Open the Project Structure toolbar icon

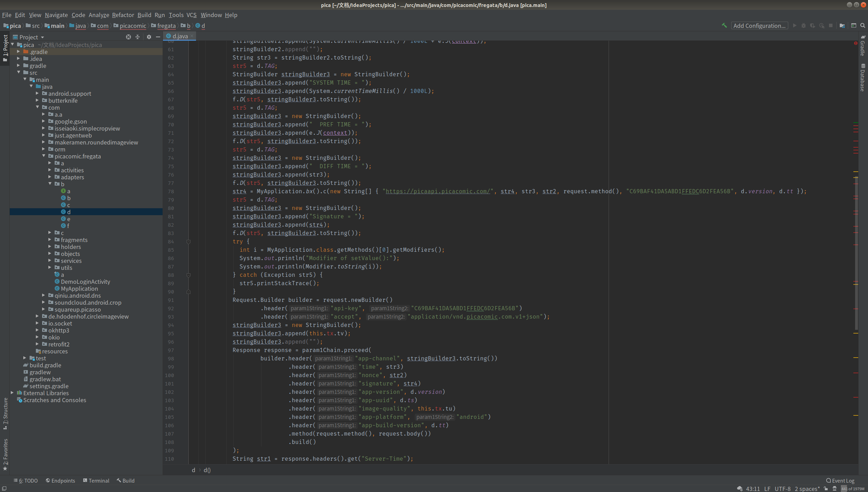click(842, 25)
